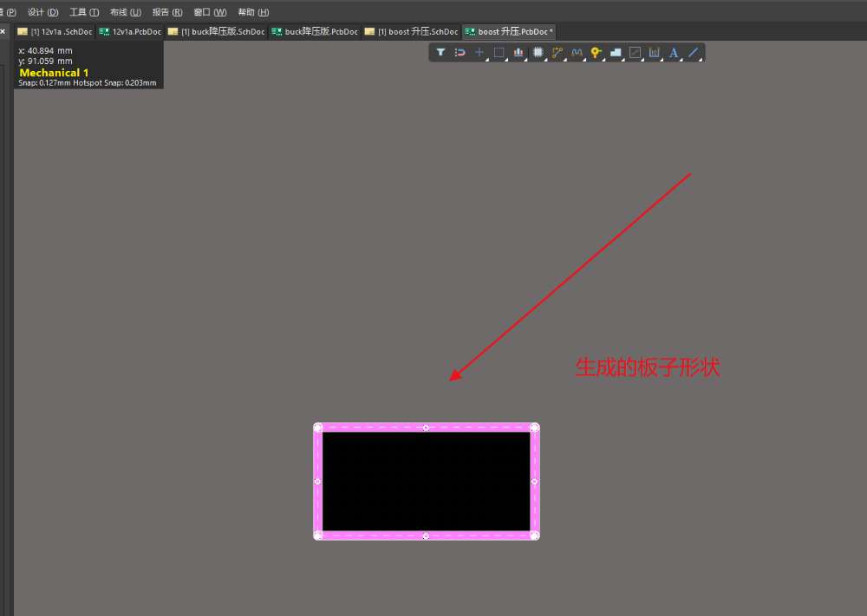Click the black board shape interior
This screenshot has height=616, width=867.
point(427,481)
